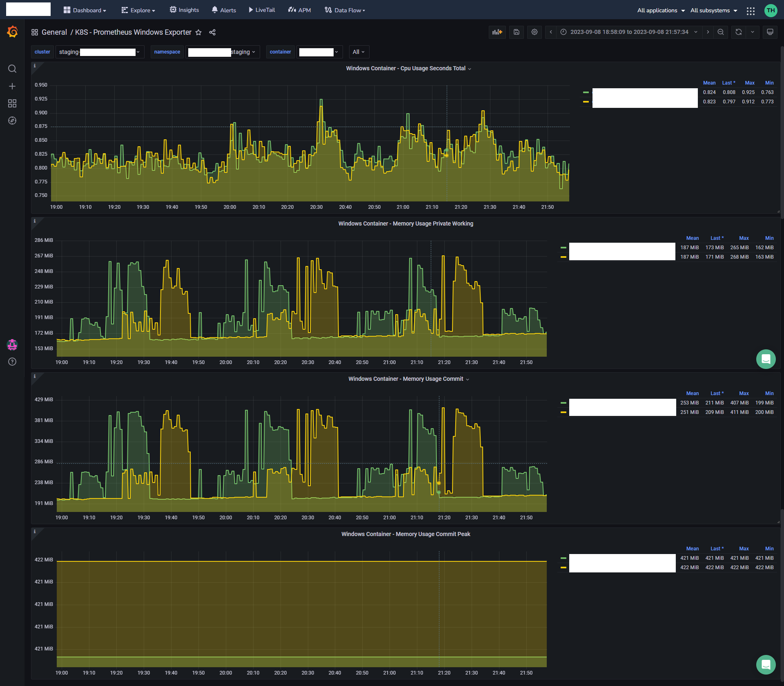784x686 pixels.
Task: Click the General breadcrumb link
Action: tap(54, 32)
